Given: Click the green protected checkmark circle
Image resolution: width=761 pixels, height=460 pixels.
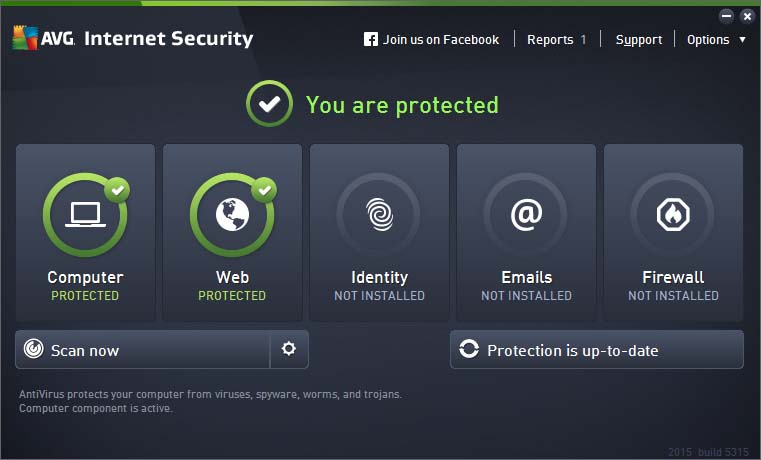Looking at the screenshot, I should tap(269, 103).
